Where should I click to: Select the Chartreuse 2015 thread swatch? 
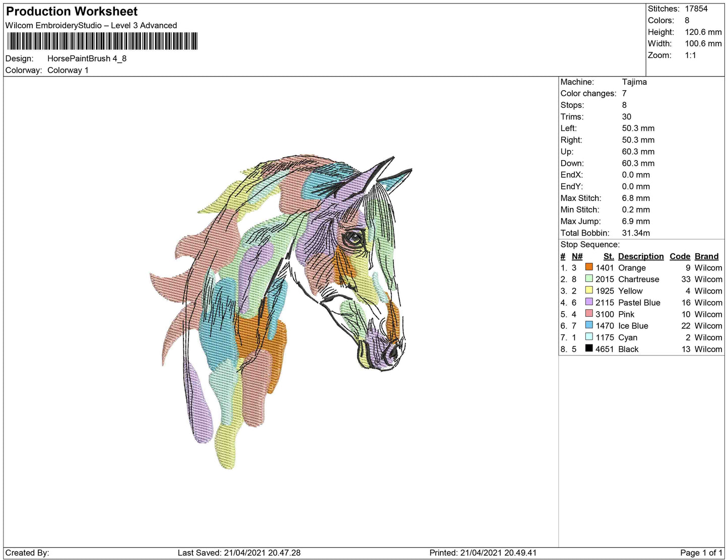click(588, 279)
